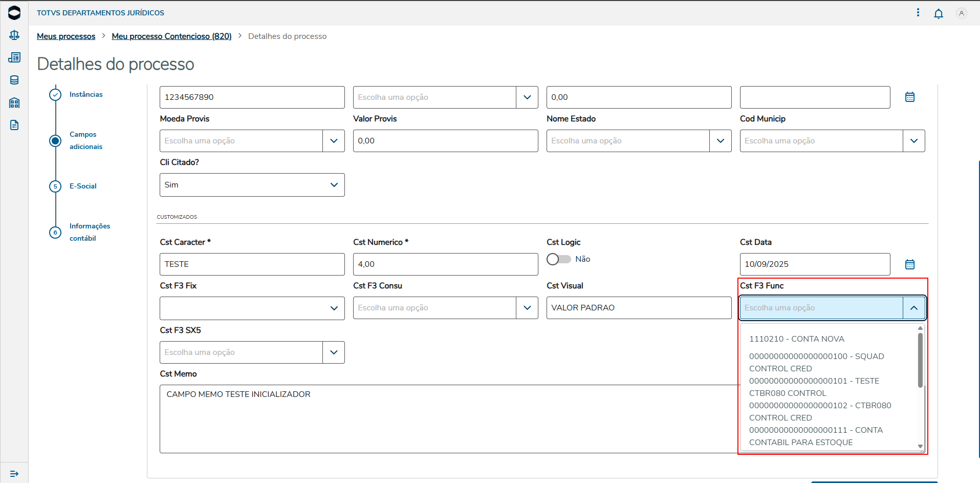This screenshot has height=483, width=980.
Task: Open the reports sidebar icon
Action: click(x=14, y=57)
